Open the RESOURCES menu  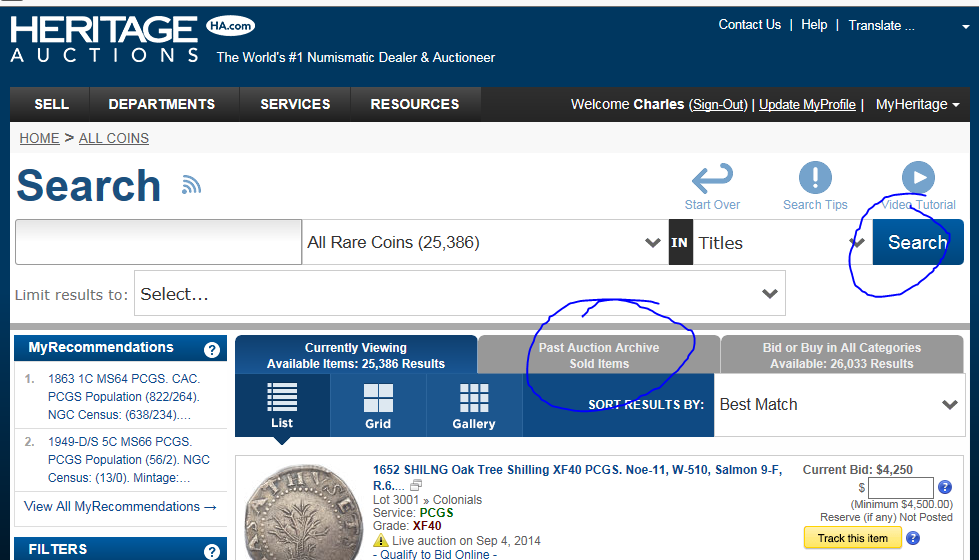pos(415,104)
